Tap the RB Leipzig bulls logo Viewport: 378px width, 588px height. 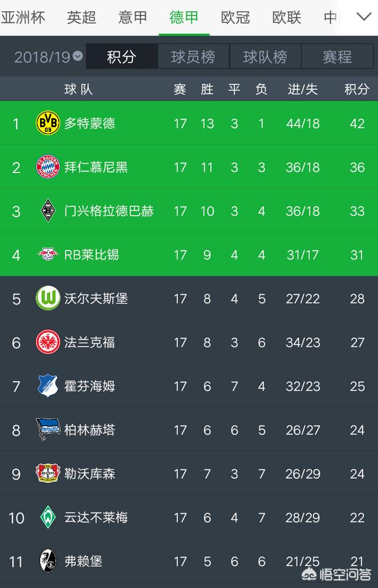(48, 255)
